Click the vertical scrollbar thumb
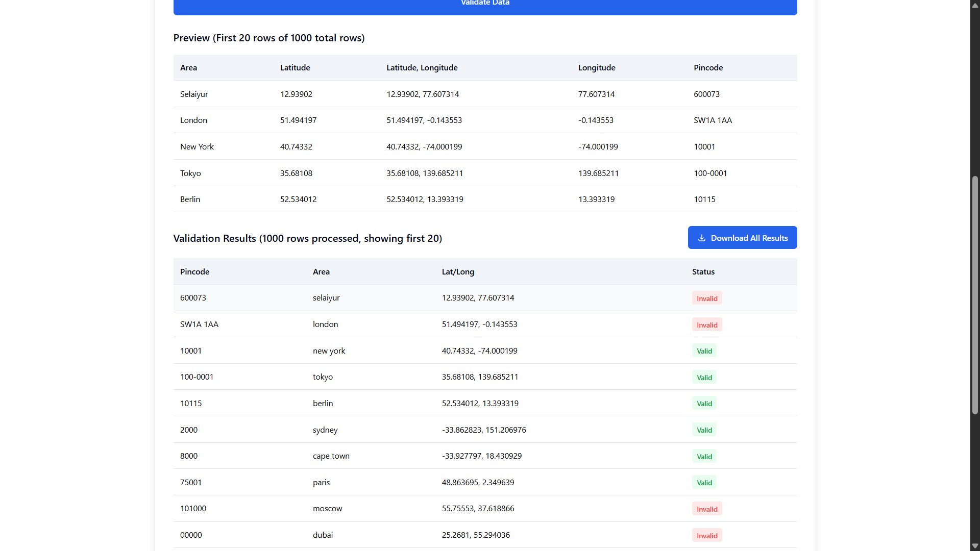Screen dimensions: 980x551 (975, 295)
